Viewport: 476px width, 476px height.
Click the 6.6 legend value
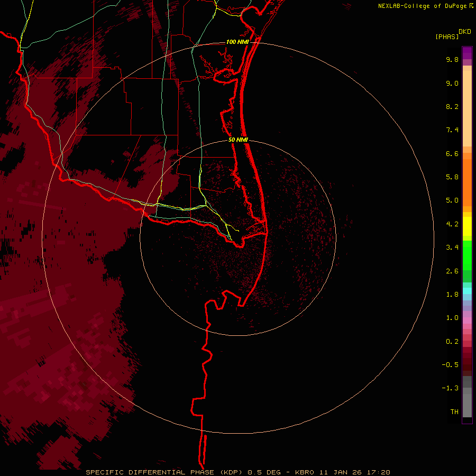(452, 153)
